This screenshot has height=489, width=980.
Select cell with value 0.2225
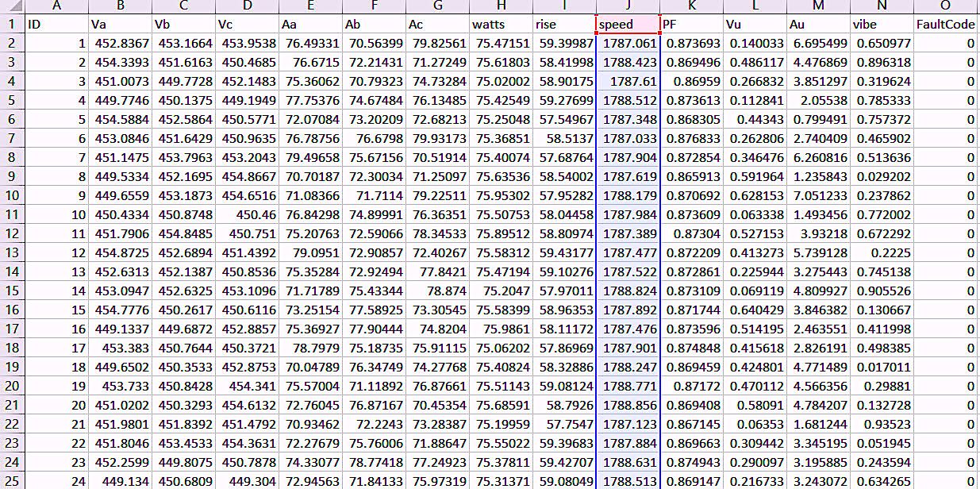[882, 252]
